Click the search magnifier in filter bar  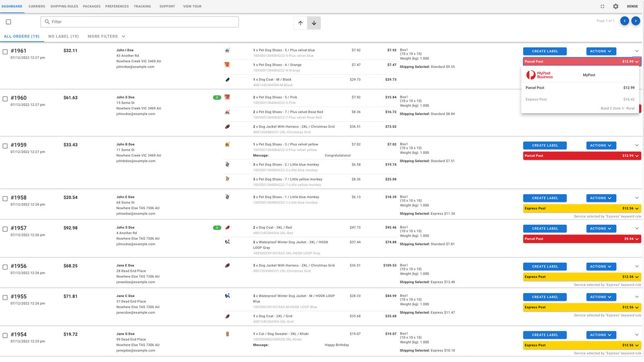click(47, 22)
